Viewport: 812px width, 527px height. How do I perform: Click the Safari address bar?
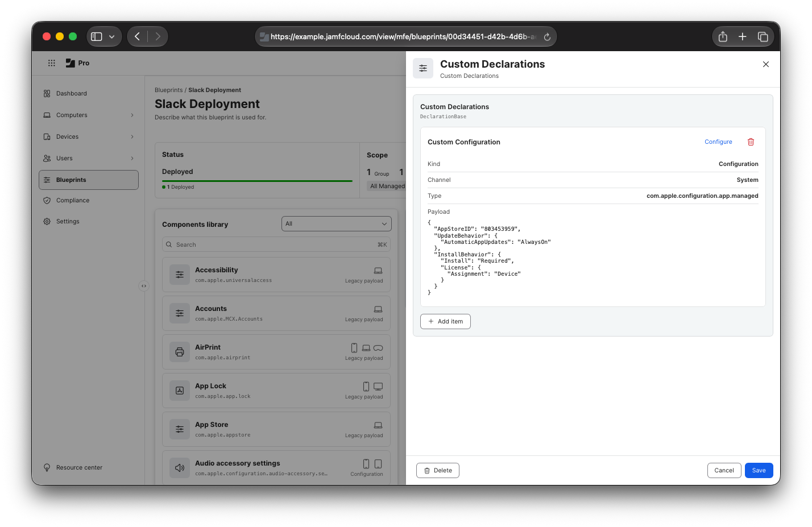405,36
